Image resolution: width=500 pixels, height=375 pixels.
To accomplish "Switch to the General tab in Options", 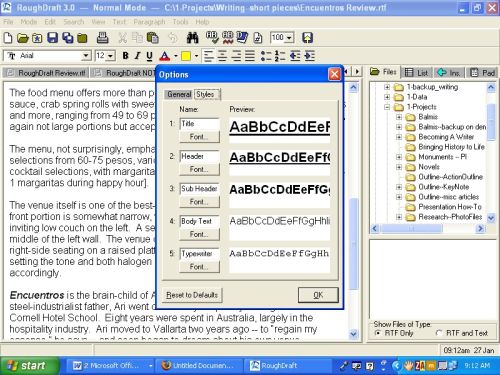I will tap(179, 94).
